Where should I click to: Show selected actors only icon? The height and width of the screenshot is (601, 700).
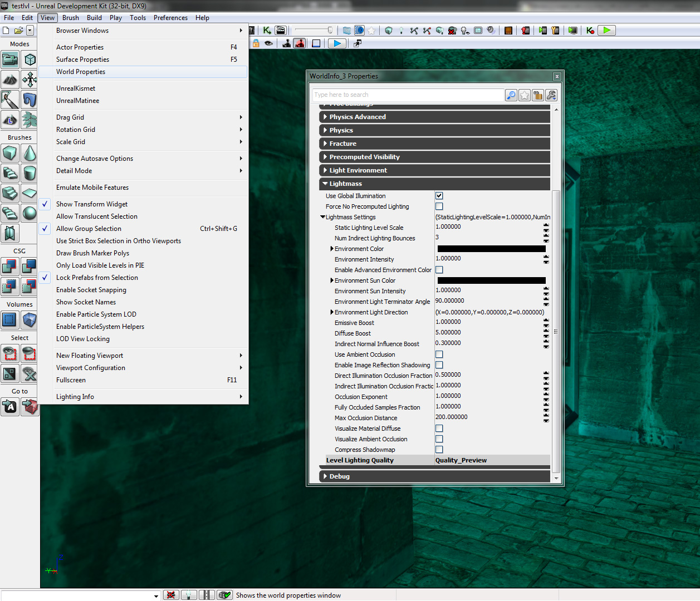point(10,353)
